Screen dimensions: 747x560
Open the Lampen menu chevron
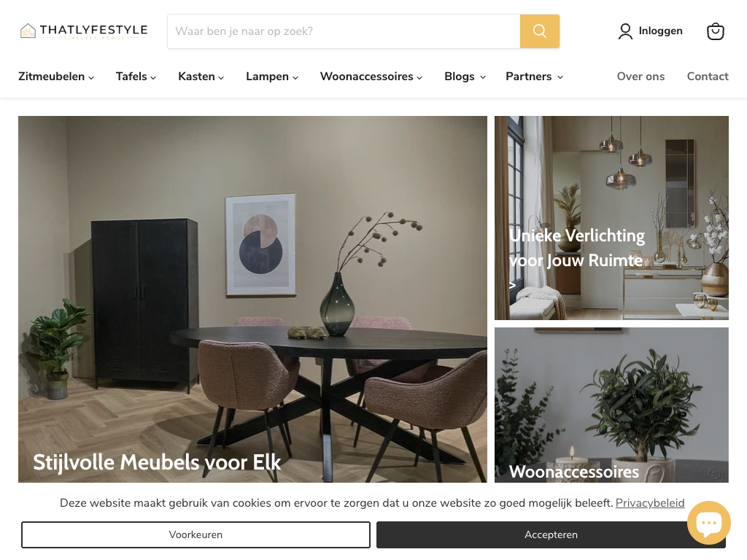(295, 77)
